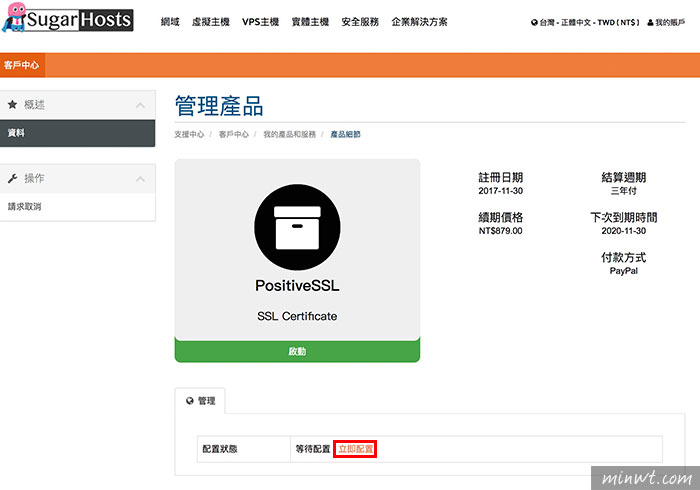Click the SugarHosts logo
This screenshot has width=700, height=490.
(x=67, y=18)
